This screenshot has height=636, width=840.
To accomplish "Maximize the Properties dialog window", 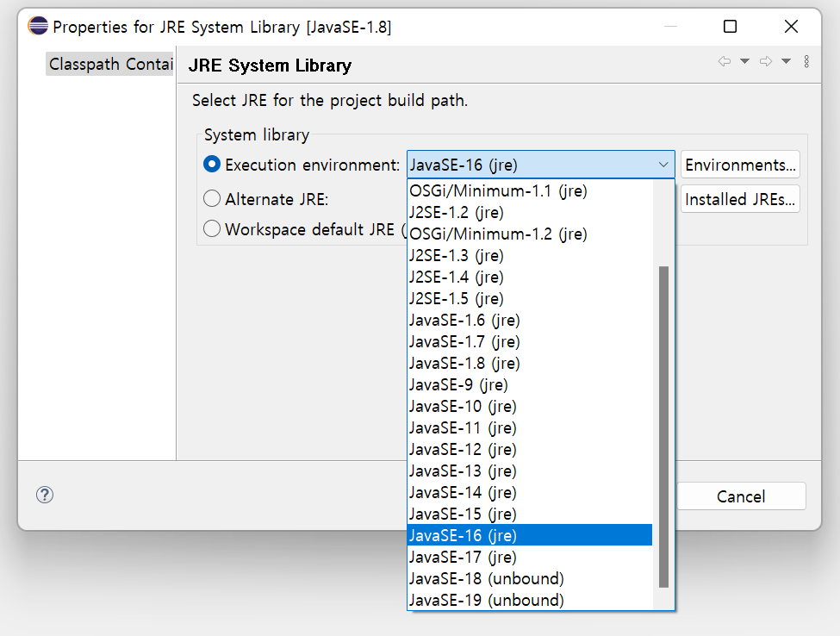I will tap(730, 26).
